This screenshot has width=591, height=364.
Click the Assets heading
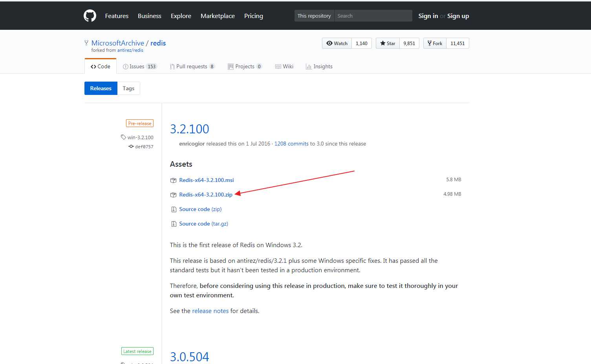(x=181, y=164)
